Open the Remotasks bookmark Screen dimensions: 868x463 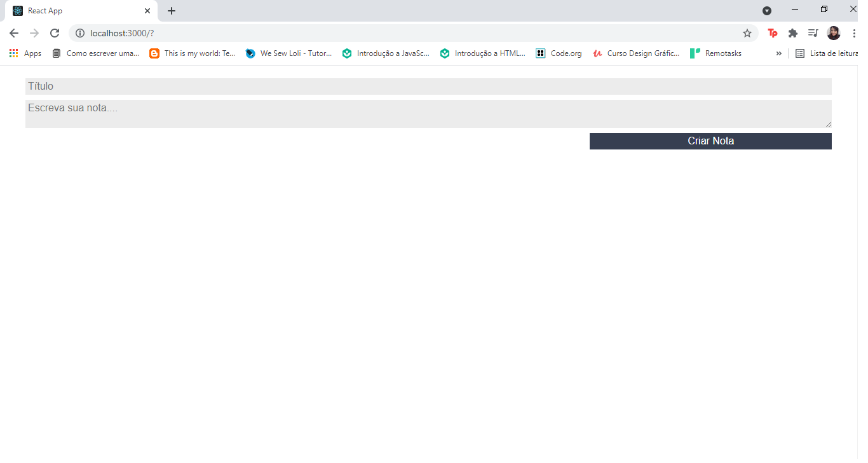716,53
